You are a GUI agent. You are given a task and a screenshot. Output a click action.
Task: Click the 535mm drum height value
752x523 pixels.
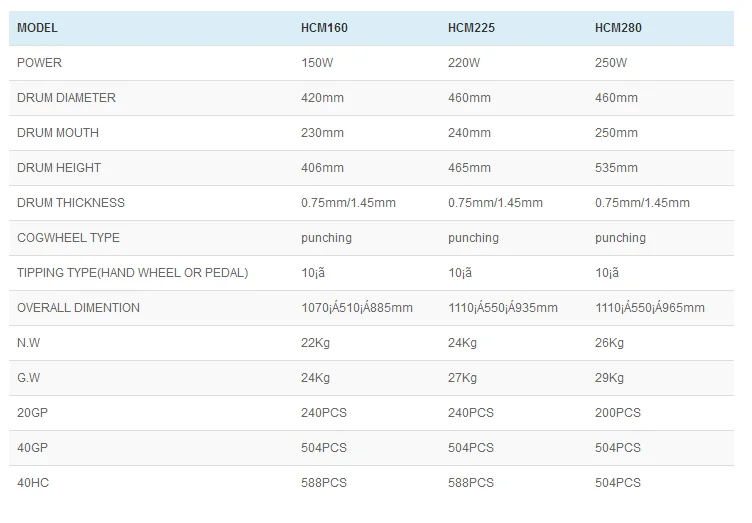[616, 168]
